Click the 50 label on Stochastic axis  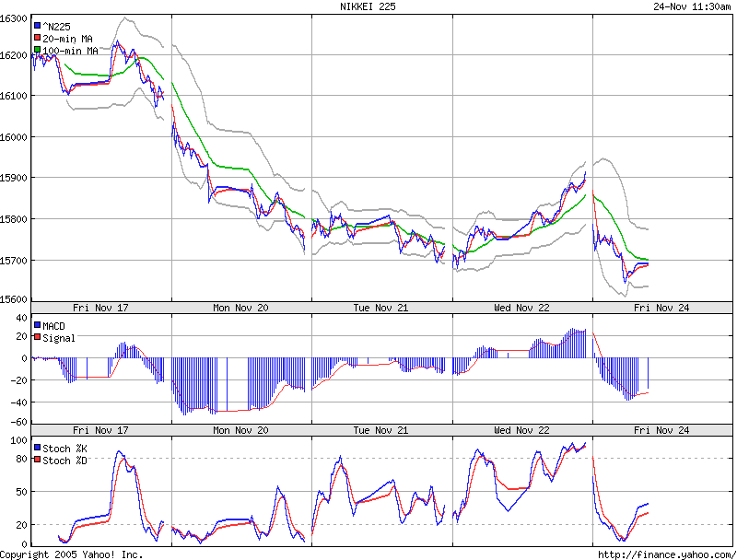pos(21,492)
